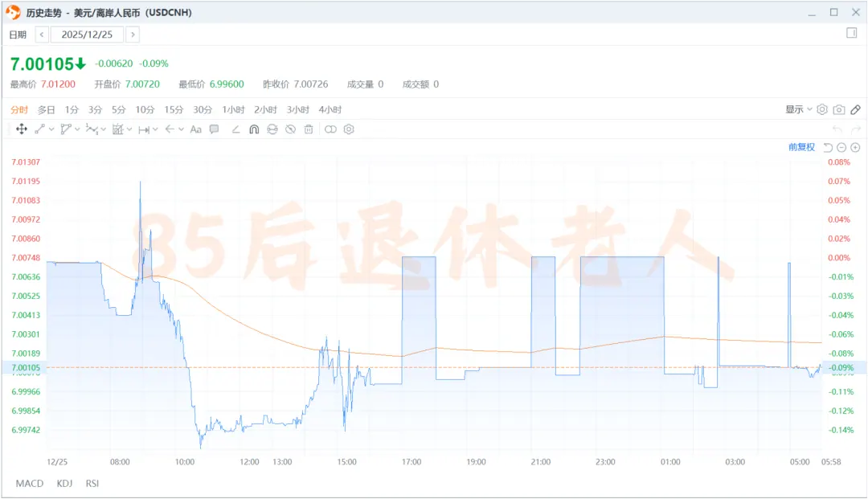
Task: Open the KDJ indicator
Action: pyautogui.click(x=65, y=484)
